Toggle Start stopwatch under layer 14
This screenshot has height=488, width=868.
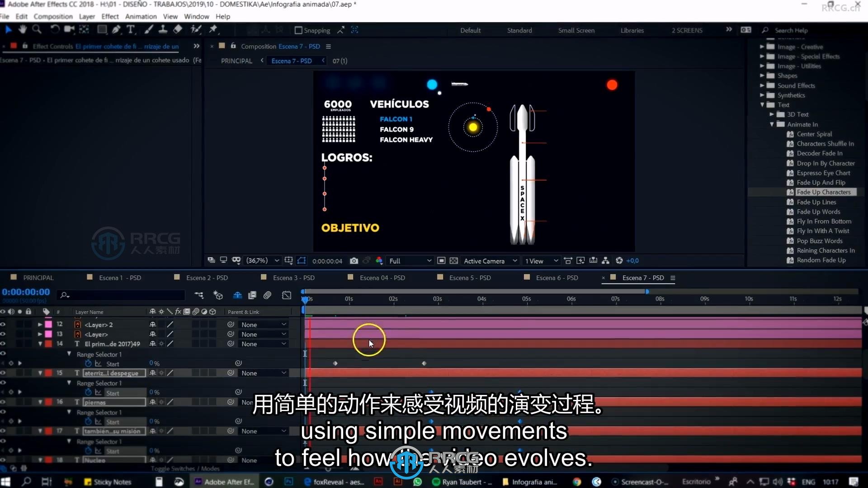click(88, 363)
